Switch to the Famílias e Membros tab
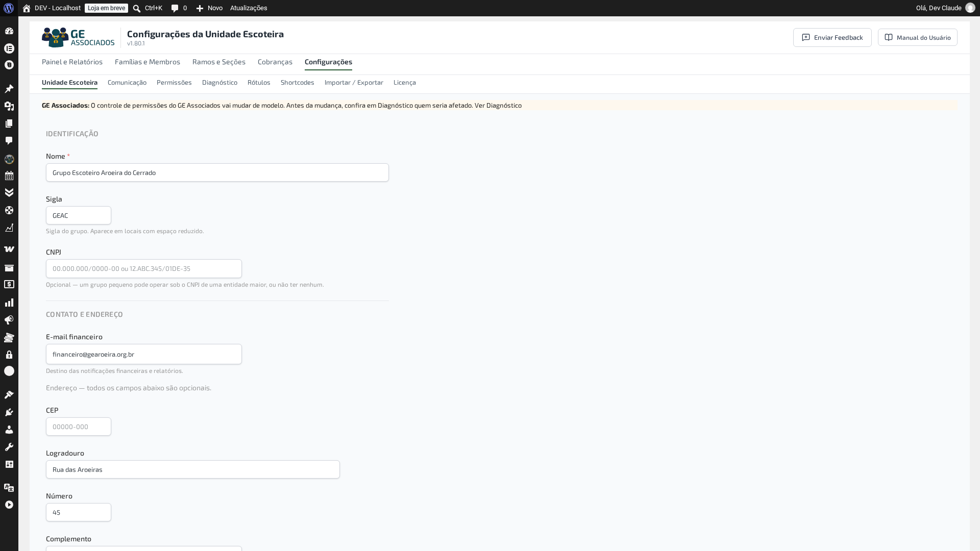The width and height of the screenshot is (980, 551). (x=148, y=62)
